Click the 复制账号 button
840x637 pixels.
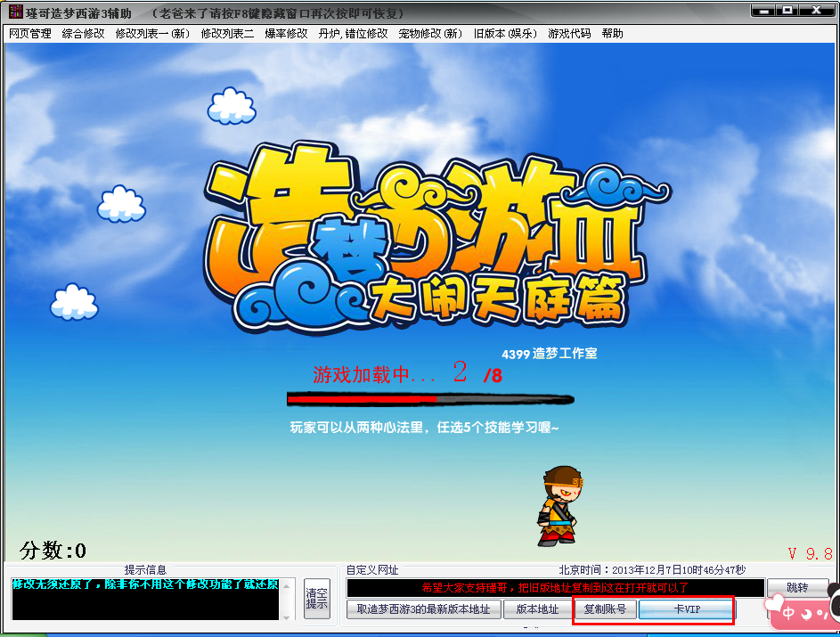[605, 609]
